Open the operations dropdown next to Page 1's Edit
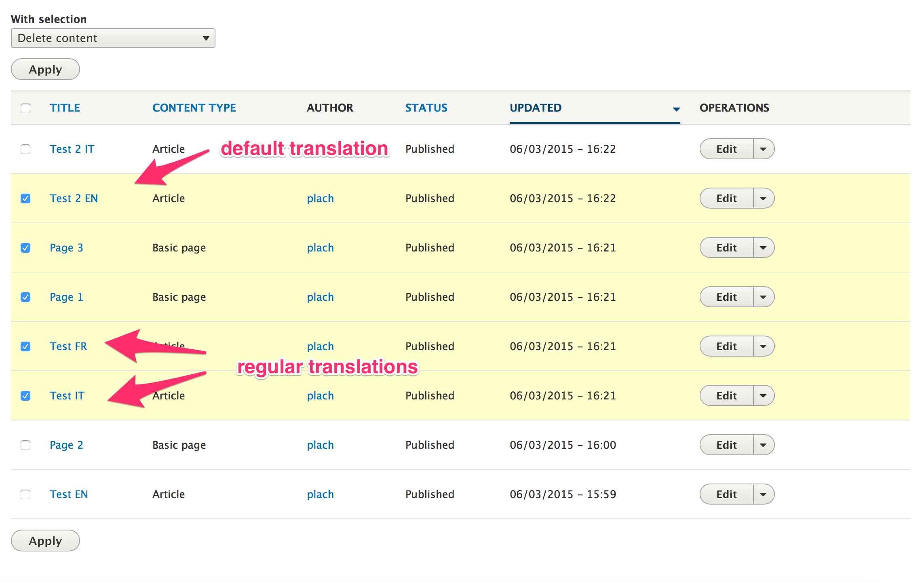 pyautogui.click(x=763, y=297)
